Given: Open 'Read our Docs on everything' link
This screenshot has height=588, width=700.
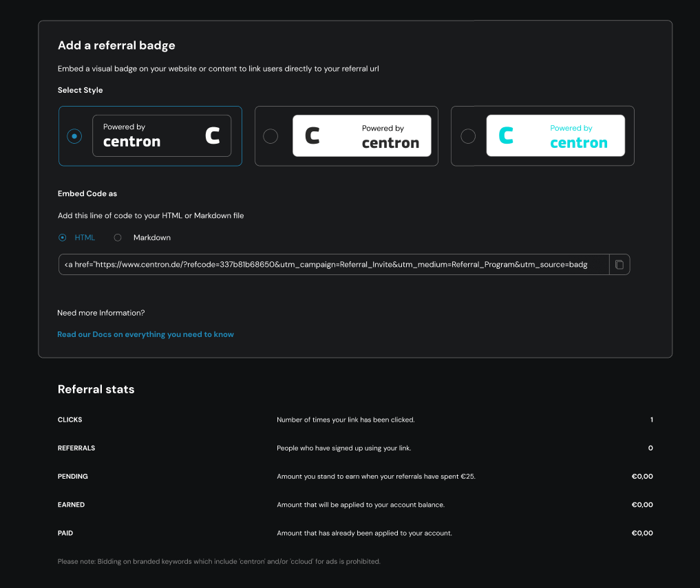Looking at the screenshot, I should [146, 334].
